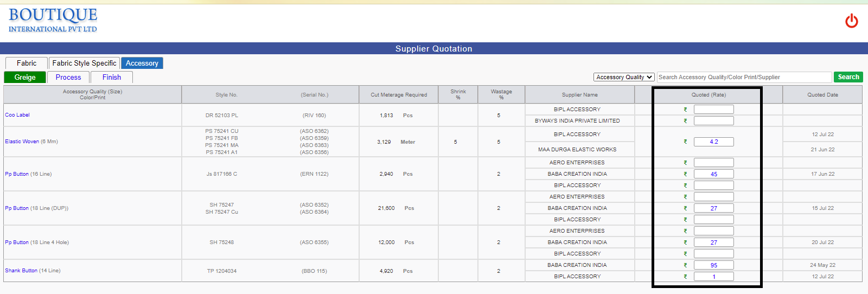
Task: Switch to the Process stage tab
Action: point(68,77)
